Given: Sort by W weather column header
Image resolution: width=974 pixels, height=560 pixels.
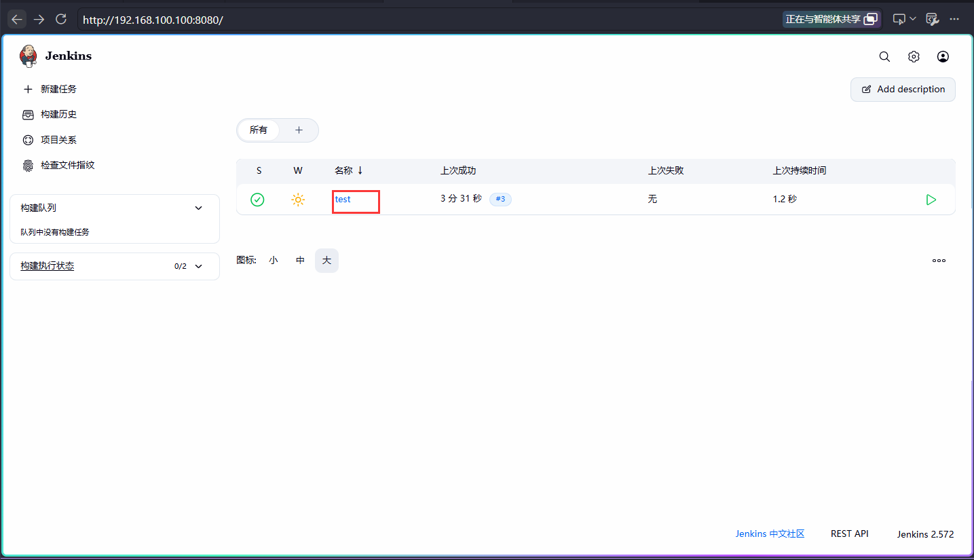Looking at the screenshot, I should pyautogui.click(x=298, y=170).
